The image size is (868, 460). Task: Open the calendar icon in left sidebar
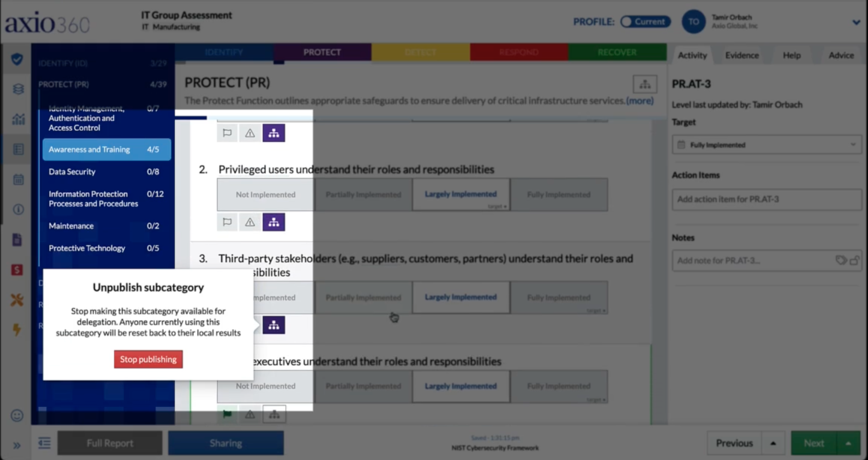click(18, 180)
